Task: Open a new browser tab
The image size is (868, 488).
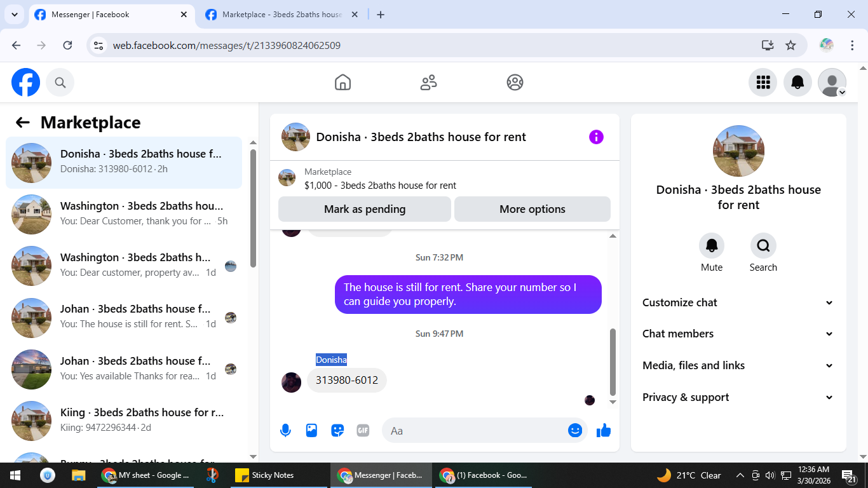Action: click(x=381, y=15)
